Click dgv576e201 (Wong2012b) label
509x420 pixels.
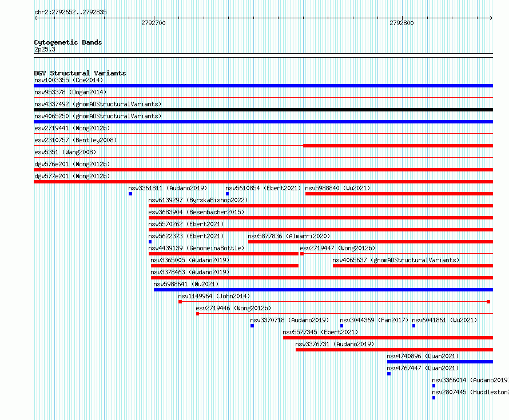[72, 164]
